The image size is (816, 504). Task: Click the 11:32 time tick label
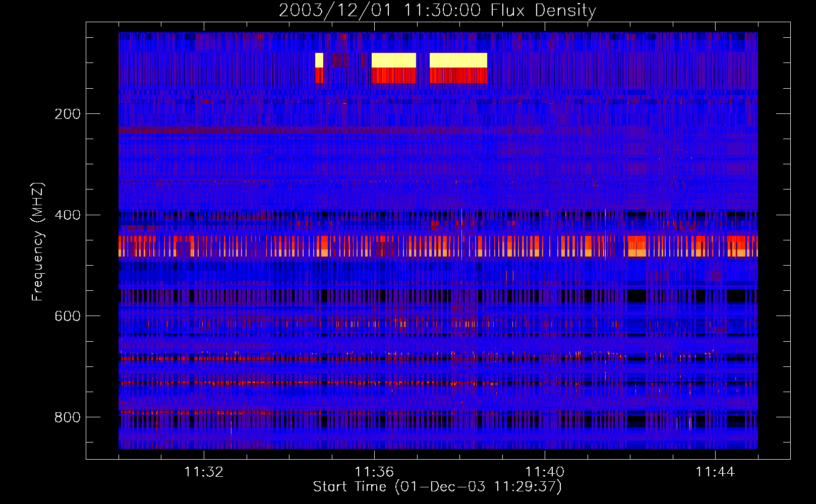(x=204, y=472)
